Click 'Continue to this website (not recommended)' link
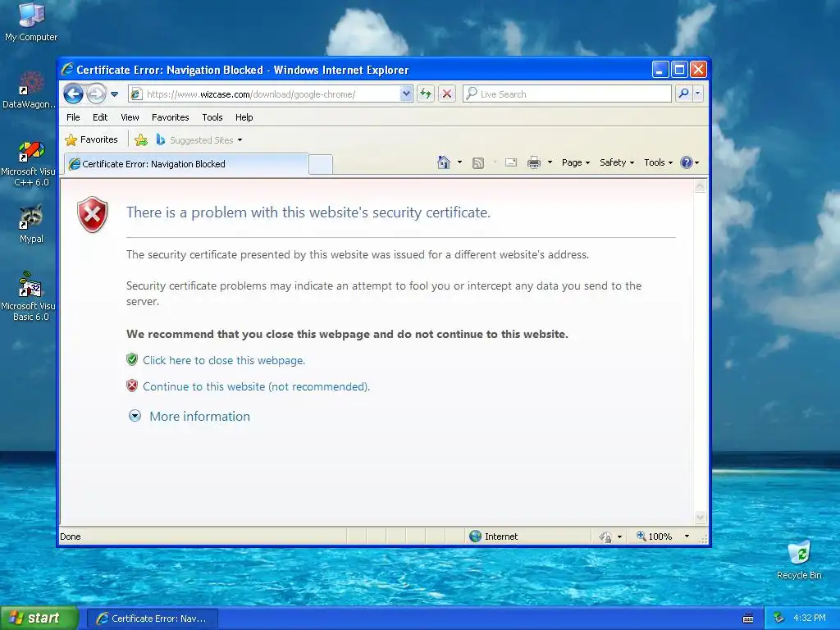Screen dimensions: 840x630 pyautogui.click(x=256, y=387)
